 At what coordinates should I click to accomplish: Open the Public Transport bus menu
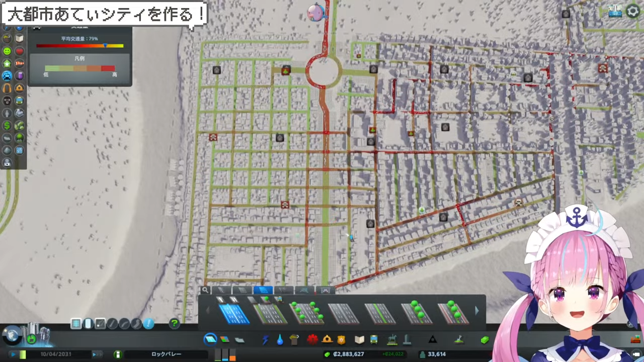pos(374,340)
